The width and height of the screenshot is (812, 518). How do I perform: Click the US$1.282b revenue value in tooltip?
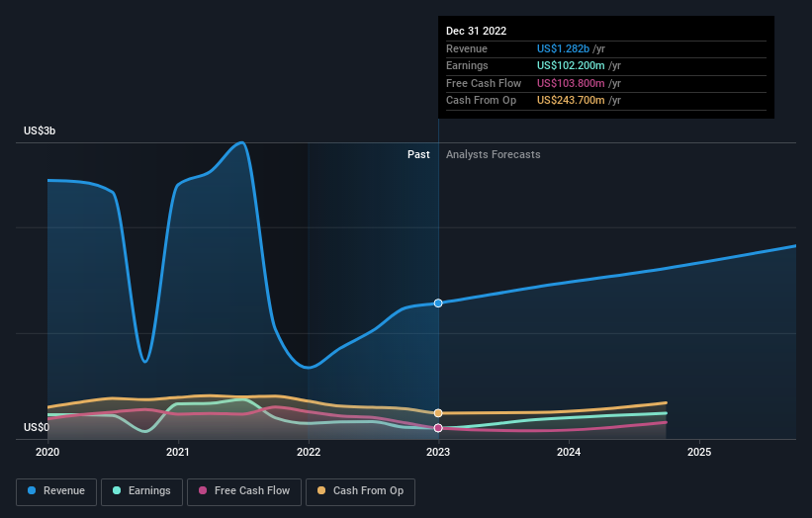click(563, 48)
